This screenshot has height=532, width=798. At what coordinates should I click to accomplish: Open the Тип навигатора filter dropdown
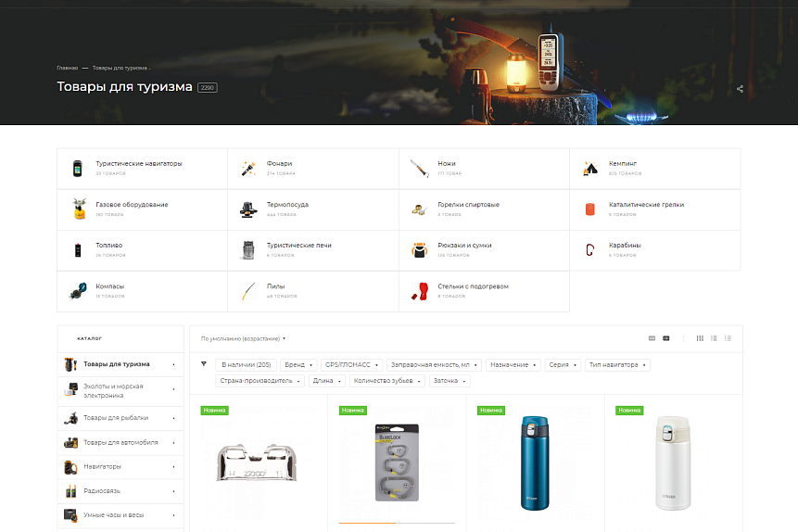tap(617, 365)
